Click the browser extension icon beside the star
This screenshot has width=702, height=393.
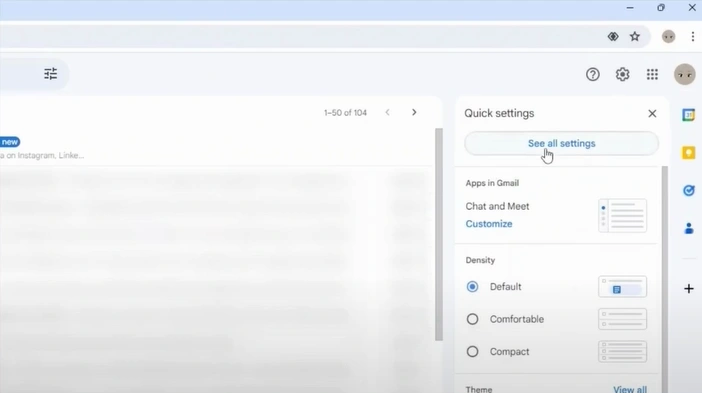point(613,37)
